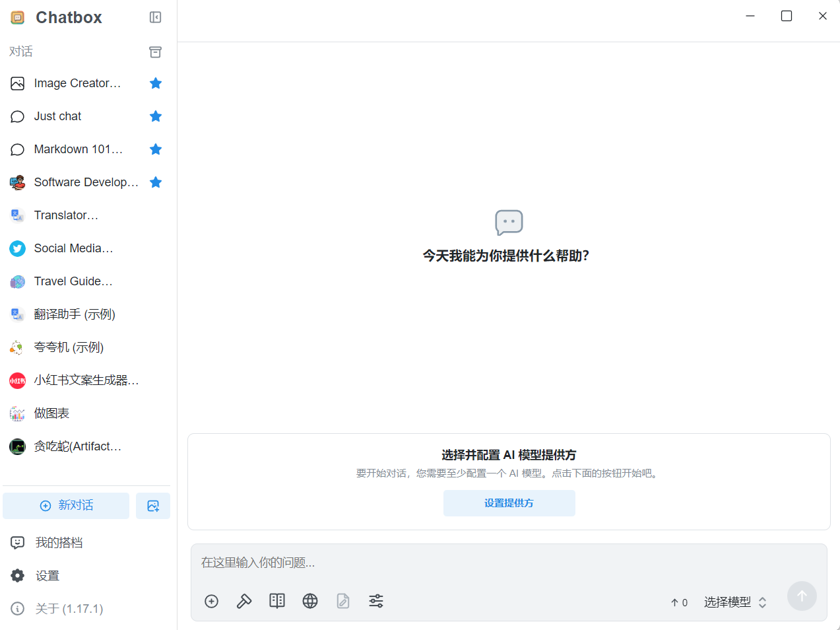Start a new image conversation via image icon
The image size is (840, 630).
coord(153,505)
